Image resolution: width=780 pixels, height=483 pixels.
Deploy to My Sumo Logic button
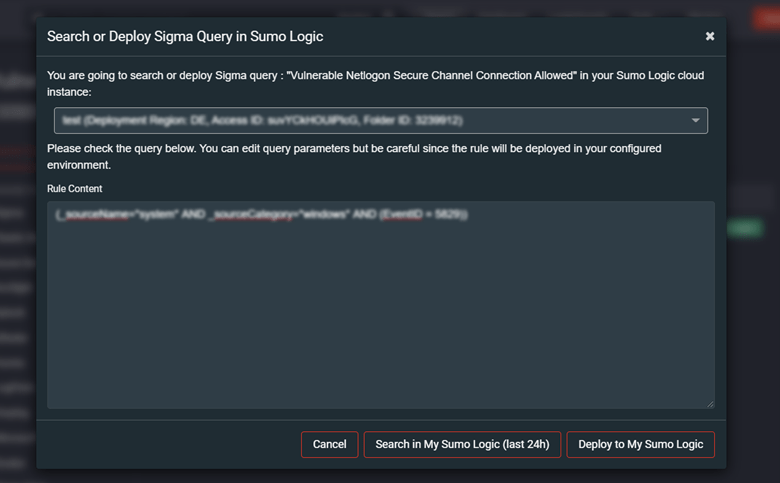(x=640, y=444)
